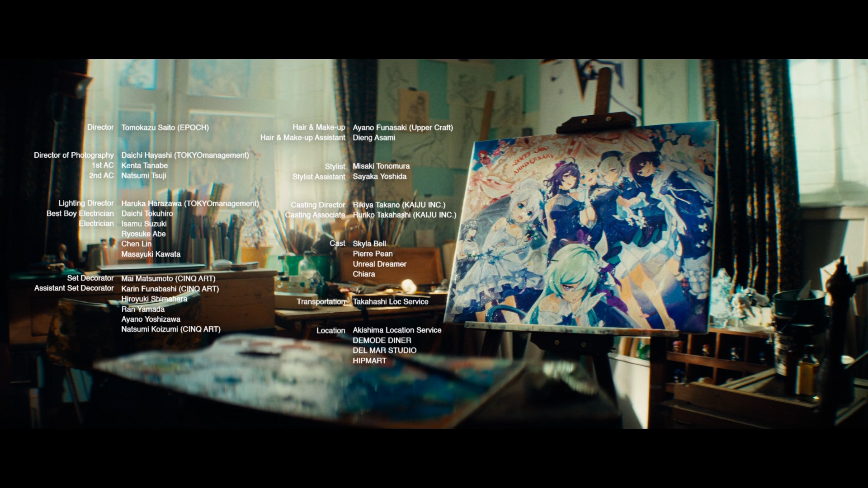Click the Akishima Location Service text
Screen dimensions: 868x488
(x=397, y=330)
